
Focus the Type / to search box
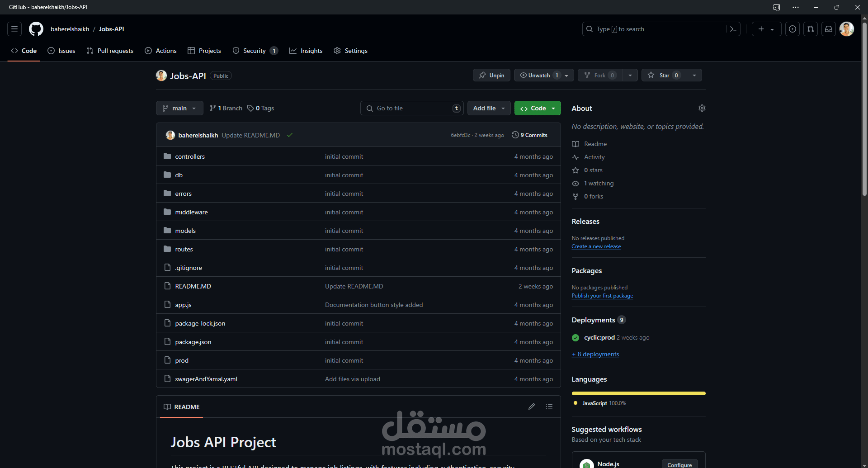coord(654,29)
